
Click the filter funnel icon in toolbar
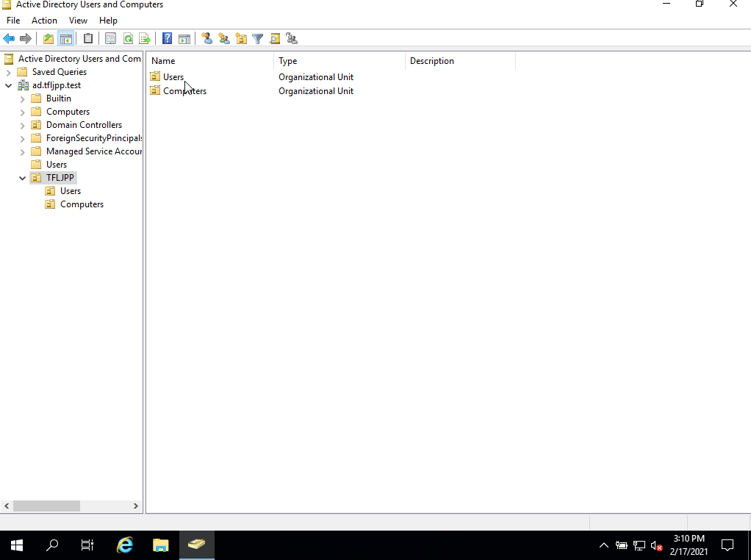[x=258, y=39]
